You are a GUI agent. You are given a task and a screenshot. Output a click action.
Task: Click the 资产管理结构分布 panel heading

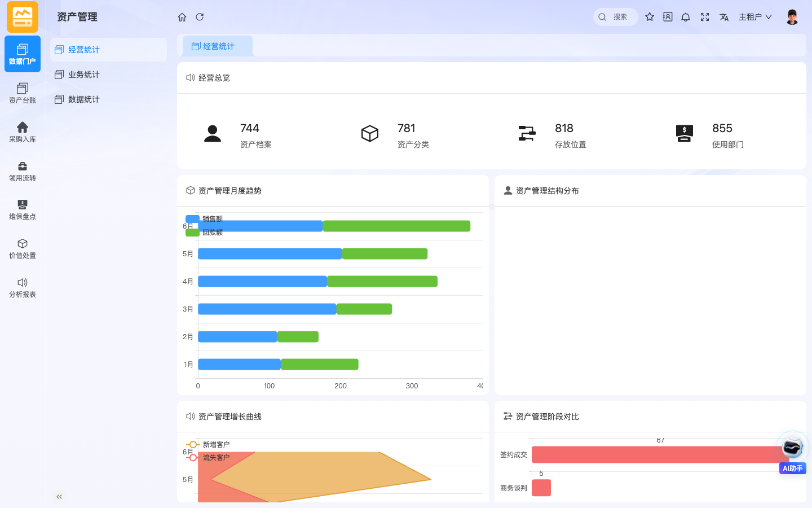pyautogui.click(x=548, y=191)
